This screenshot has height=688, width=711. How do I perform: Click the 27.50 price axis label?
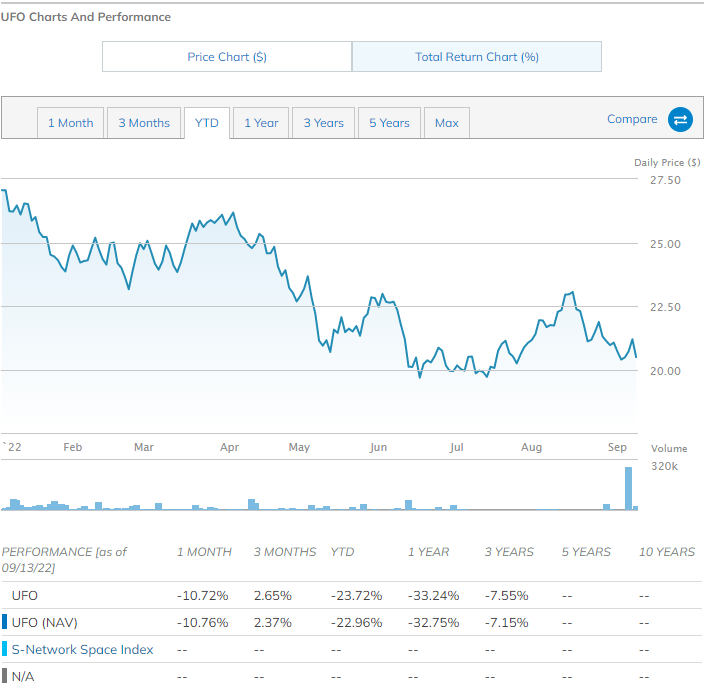coord(665,180)
